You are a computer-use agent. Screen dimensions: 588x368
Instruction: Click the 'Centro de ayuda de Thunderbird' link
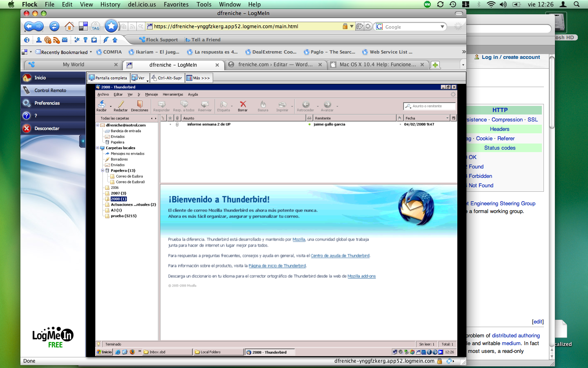pyautogui.click(x=340, y=256)
